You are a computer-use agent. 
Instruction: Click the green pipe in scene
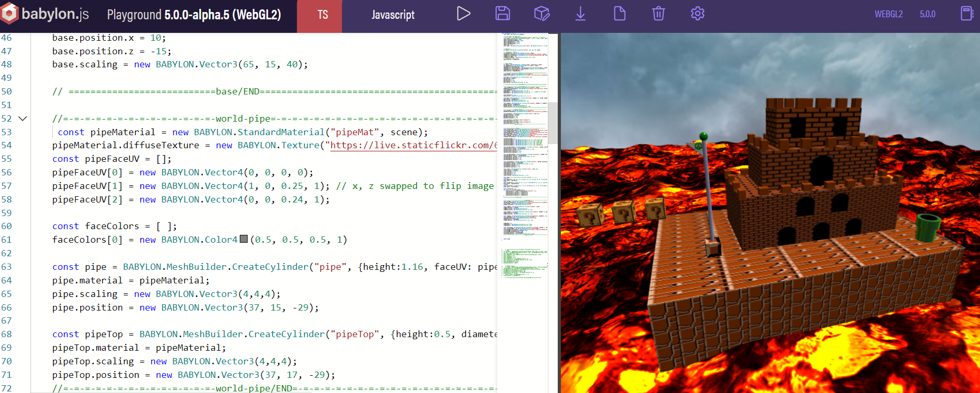point(928,228)
